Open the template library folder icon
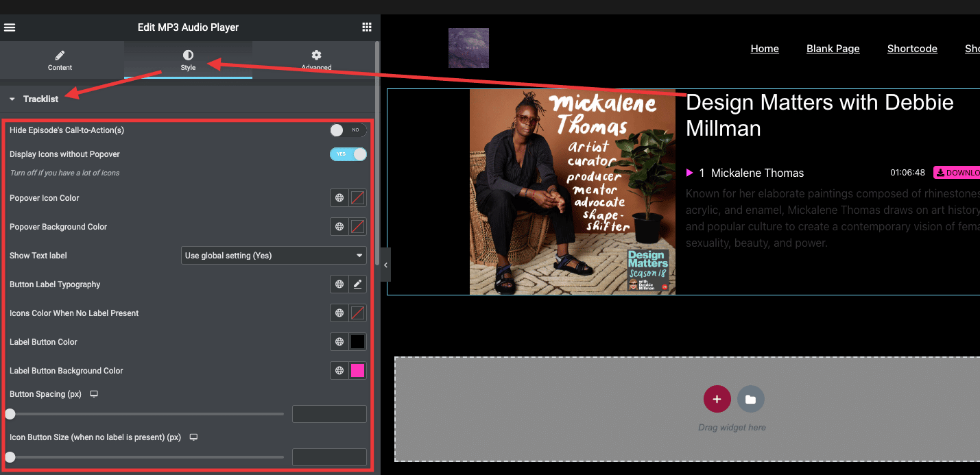The image size is (980, 475). 750,398
